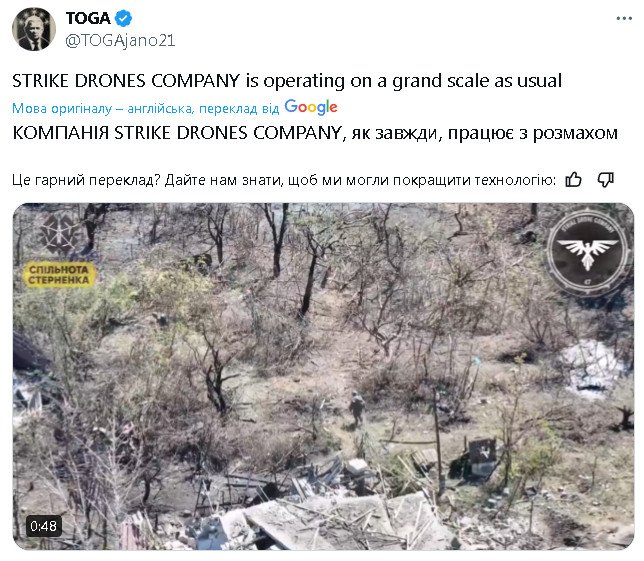Click the translated Ukrainian tweet text

click(315, 133)
